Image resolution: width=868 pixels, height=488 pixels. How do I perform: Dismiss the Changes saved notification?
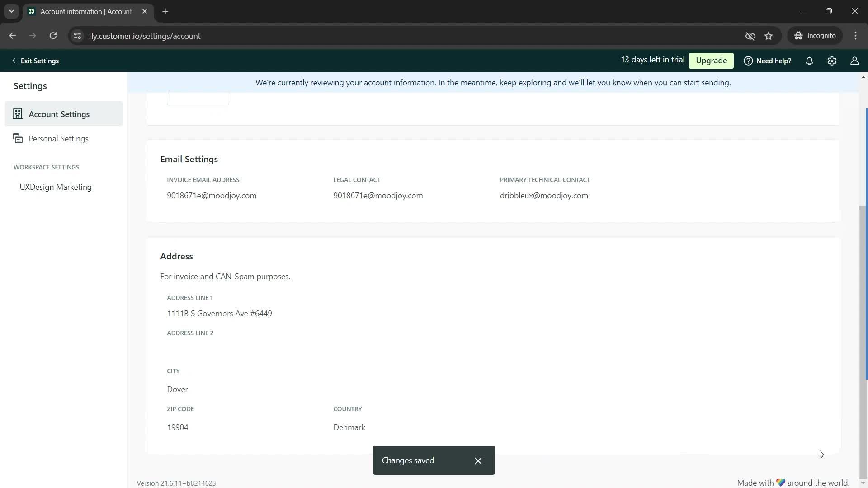478,460
